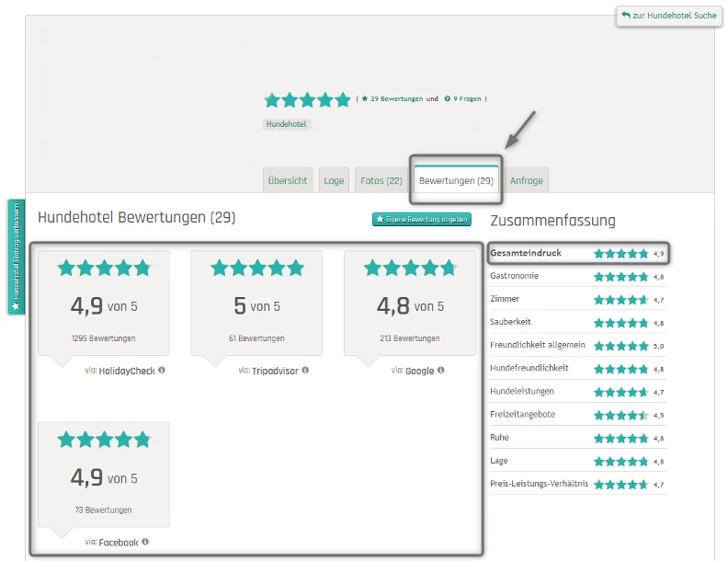728x561 pixels.
Task: Click the Google 4,8 rating card
Action: [410, 303]
